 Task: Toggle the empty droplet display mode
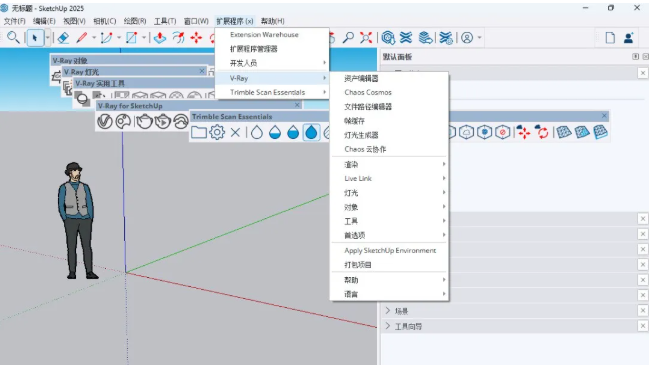(x=257, y=133)
